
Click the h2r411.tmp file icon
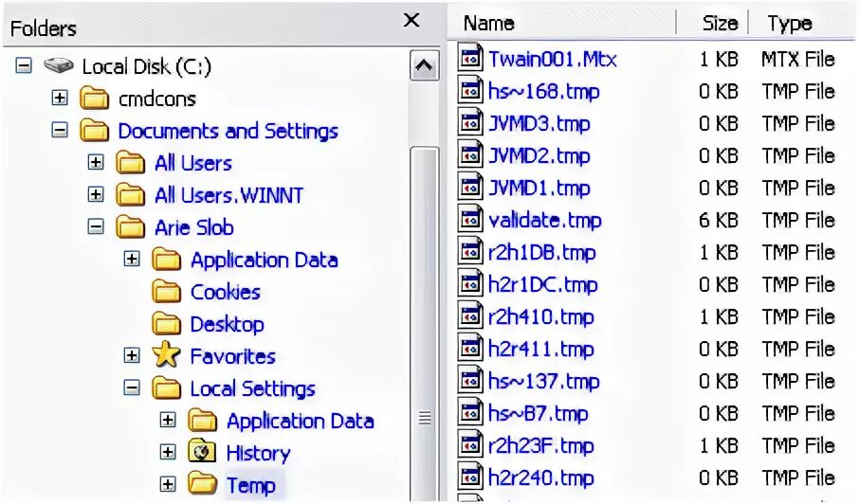coord(470,348)
